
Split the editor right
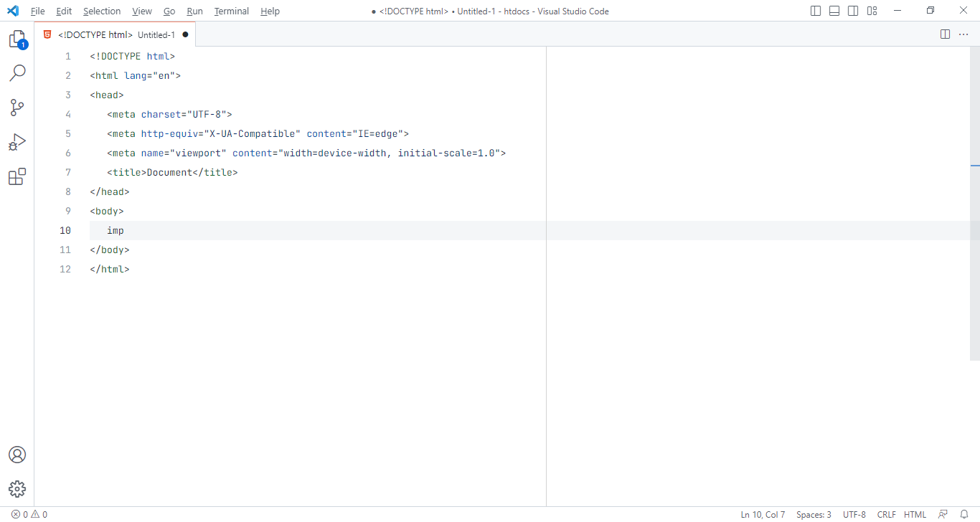point(946,34)
